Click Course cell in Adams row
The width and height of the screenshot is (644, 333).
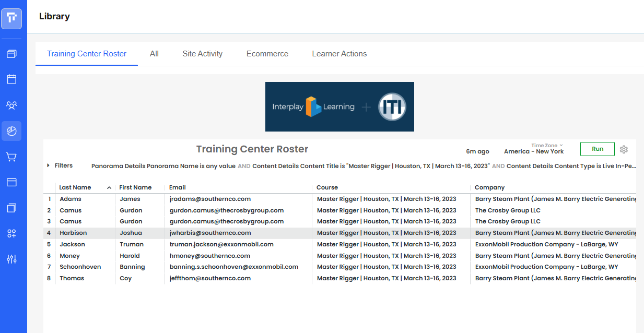pos(387,199)
